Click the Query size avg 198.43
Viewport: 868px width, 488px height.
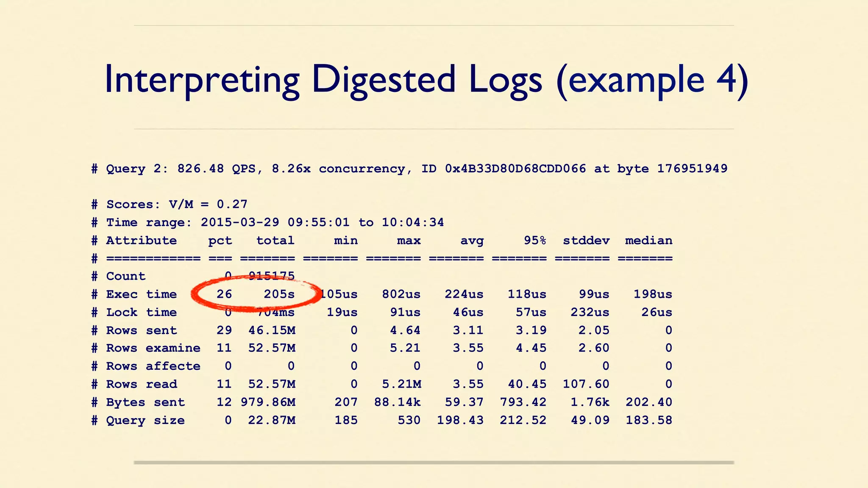460,420
